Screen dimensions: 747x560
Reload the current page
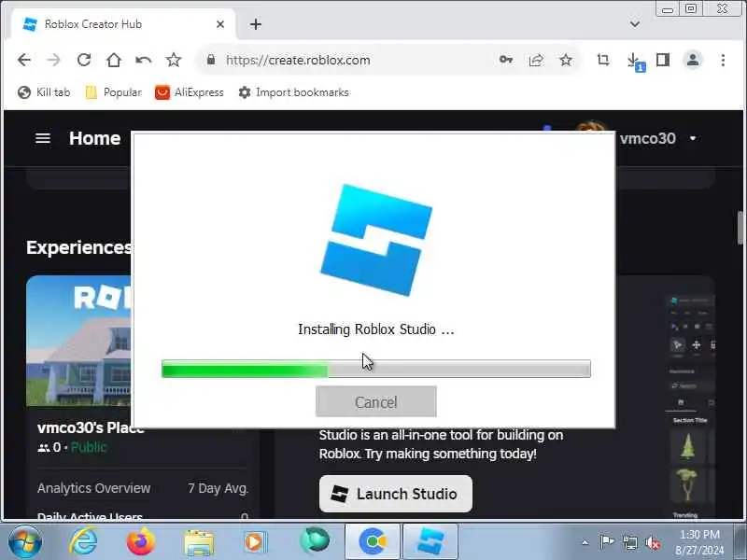tap(84, 60)
